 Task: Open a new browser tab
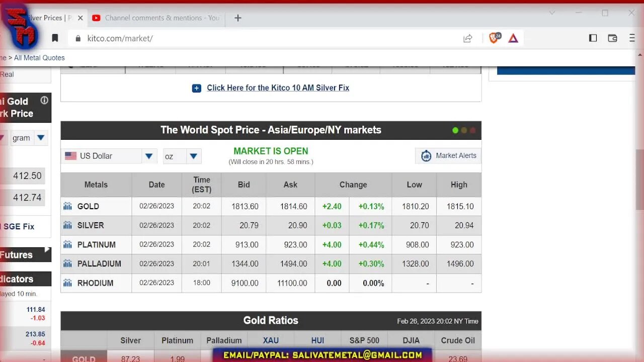(x=238, y=18)
